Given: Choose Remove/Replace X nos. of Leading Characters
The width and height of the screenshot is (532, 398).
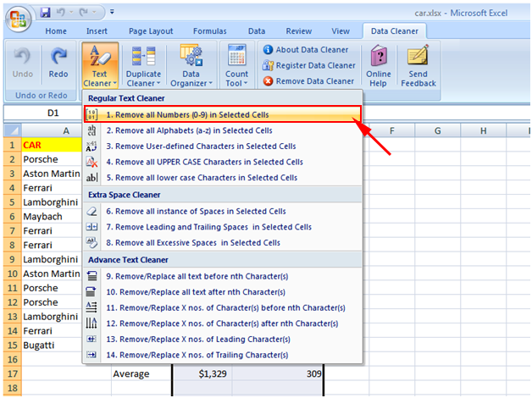Looking at the screenshot, I should pyautogui.click(x=223, y=340).
